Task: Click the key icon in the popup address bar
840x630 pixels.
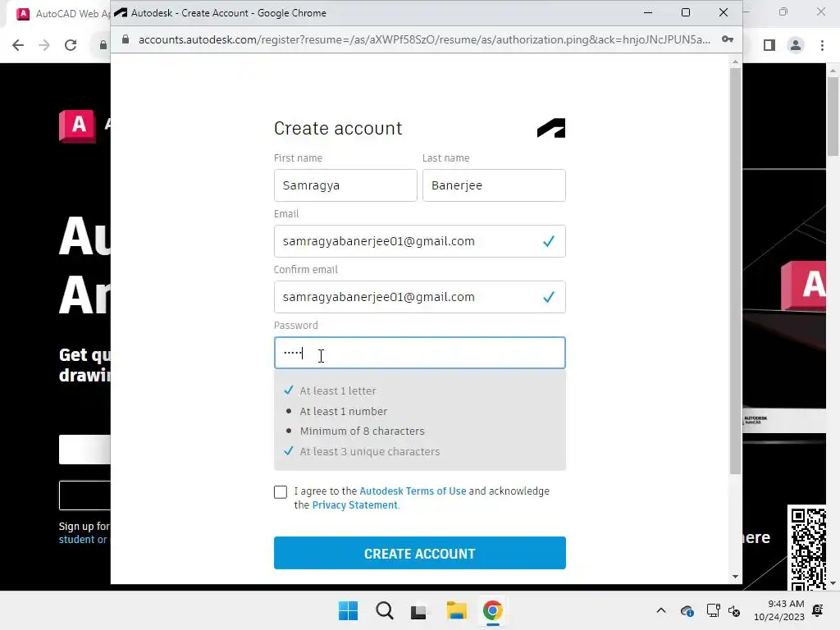Action: pyautogui.click(x=727, y=39)
